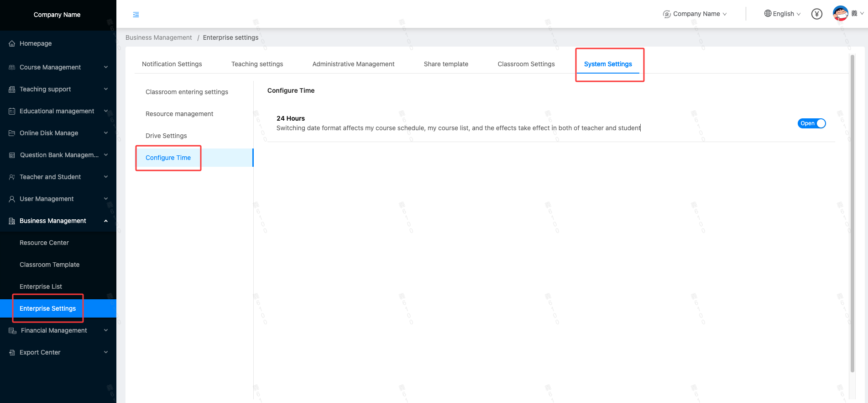The width and height of the screenshot is (868, 403).
Task: Expand Course Management chevron
Action: coord(106,67)
